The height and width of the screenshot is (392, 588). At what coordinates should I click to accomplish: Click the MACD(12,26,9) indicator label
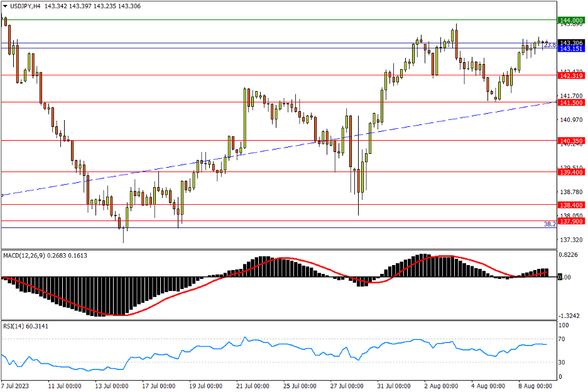(x=24, y=256)
